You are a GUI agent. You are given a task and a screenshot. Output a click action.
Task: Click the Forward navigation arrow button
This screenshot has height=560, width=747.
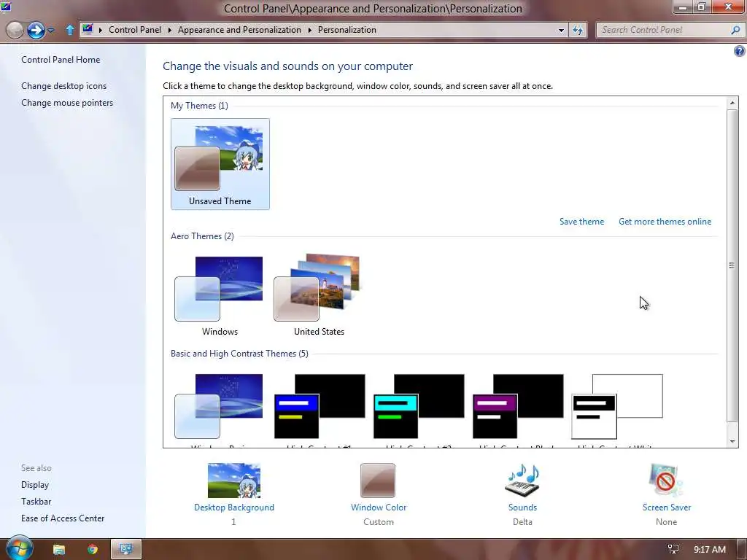coord(36,30)
